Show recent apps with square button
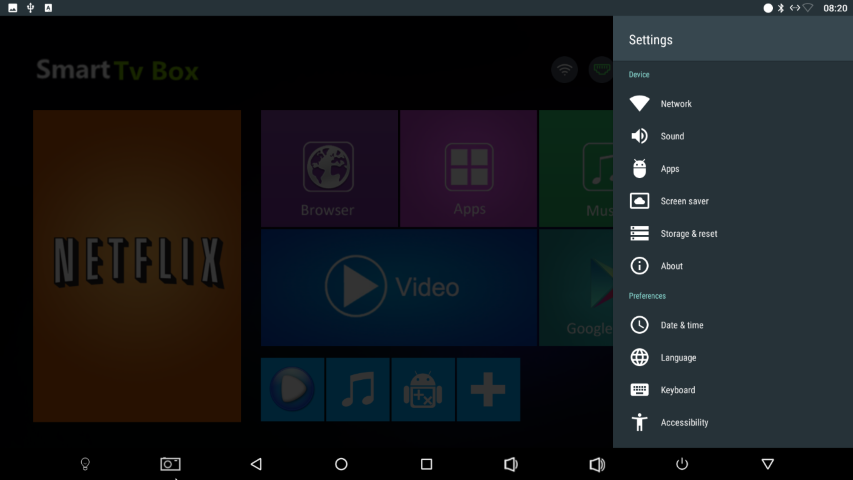The image size is (853, 480). coord(426,464)
